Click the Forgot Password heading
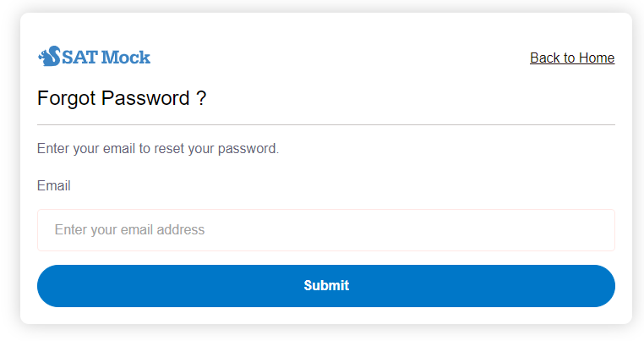This screenshot has width=644, height=341. tap(122, 98)
